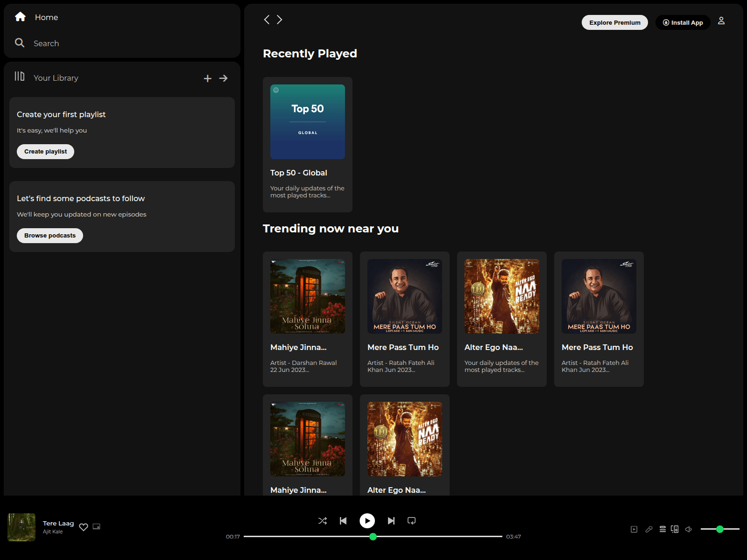Click the green progress bar handle
Viewport: 747px width, 560px height.
pos(373,537)
